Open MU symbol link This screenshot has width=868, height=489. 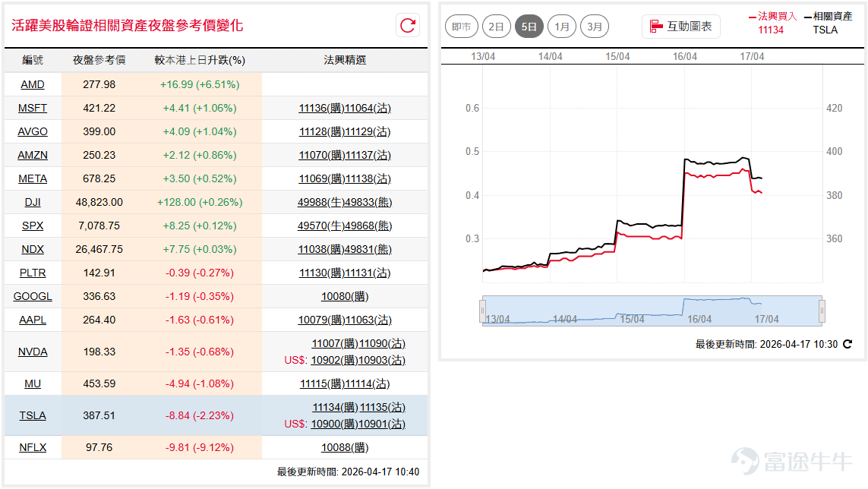(33, 383)
